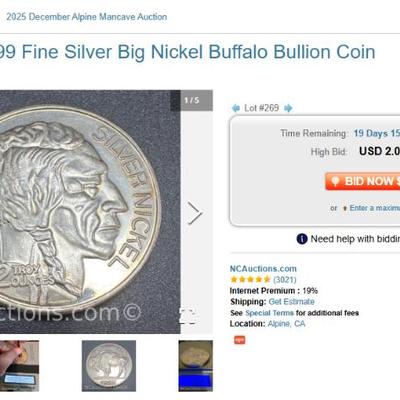Go to next lot arrow
This screenshot has width=400, height=400.
tap(288, 108)
